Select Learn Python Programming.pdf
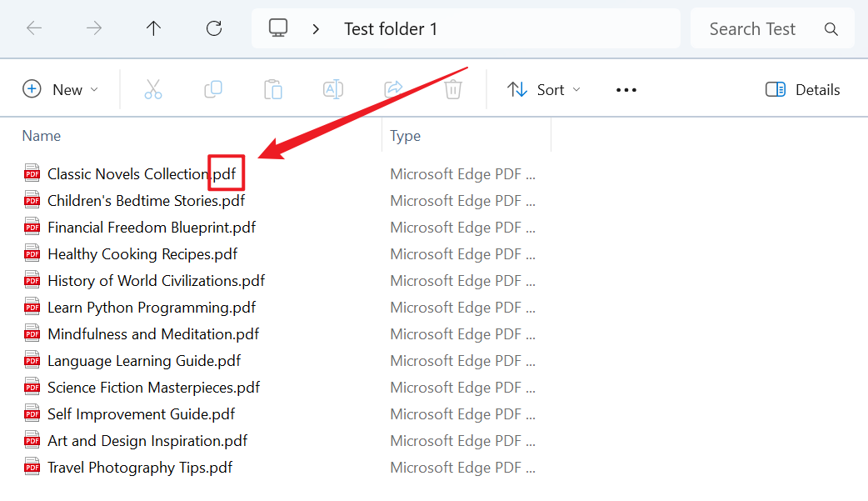 click(152, 307)
